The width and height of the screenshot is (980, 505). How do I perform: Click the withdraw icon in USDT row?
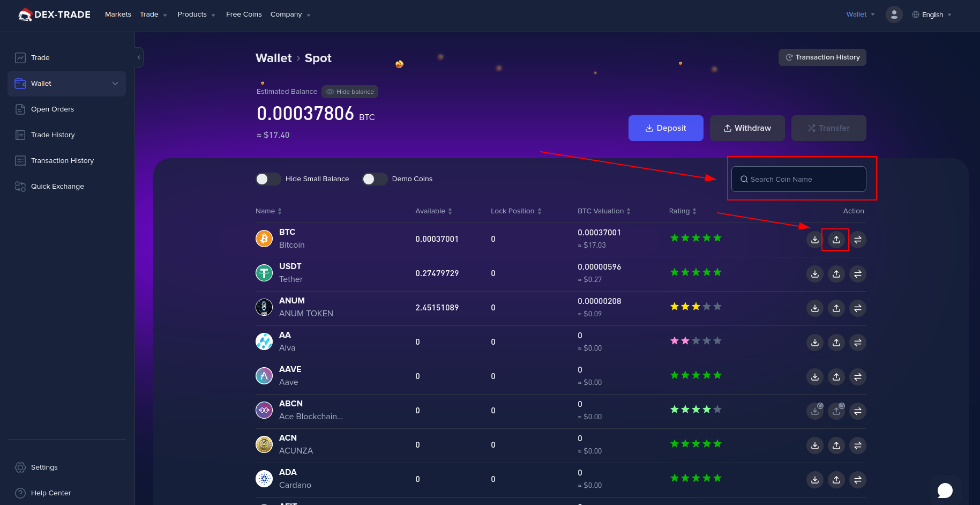tap(836, 274)
